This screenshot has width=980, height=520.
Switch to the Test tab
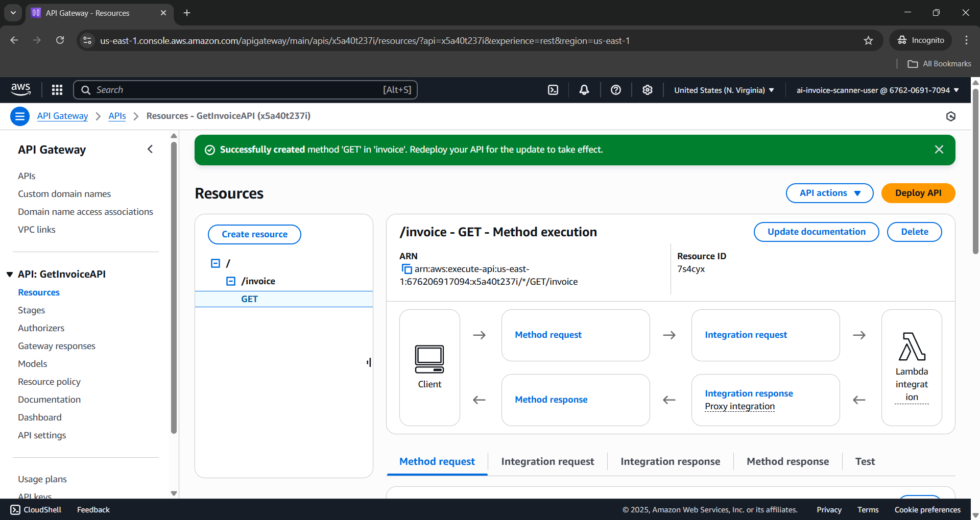click(865, 461)
